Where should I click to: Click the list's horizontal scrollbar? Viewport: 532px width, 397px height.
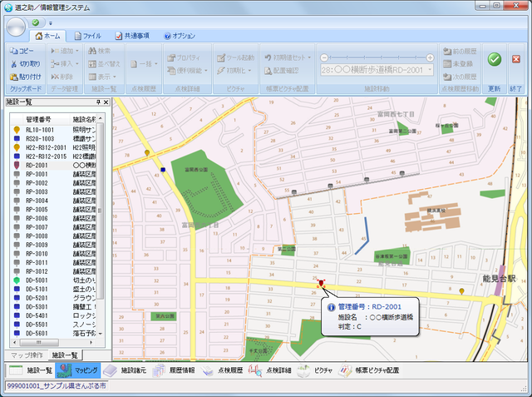(54, 343)
